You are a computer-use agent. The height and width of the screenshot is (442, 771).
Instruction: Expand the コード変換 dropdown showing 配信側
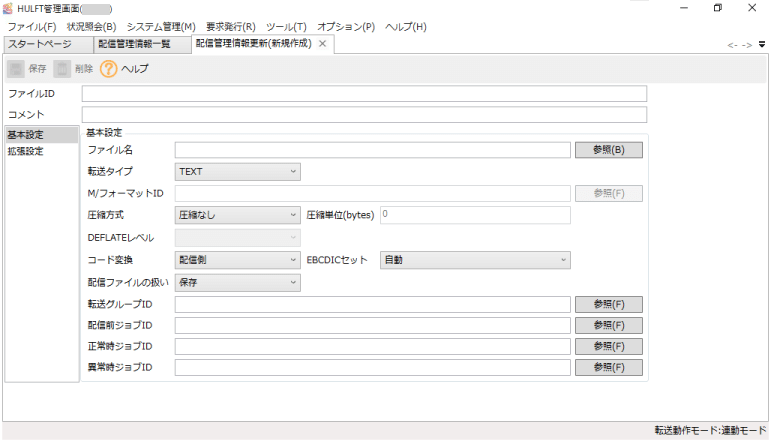click(237, 260)
